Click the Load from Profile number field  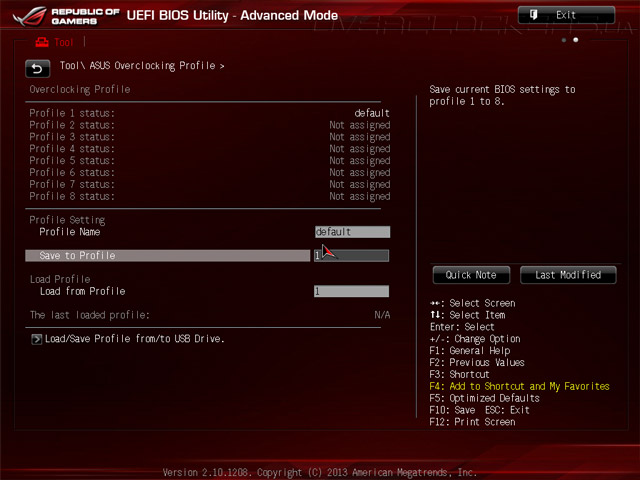click(x=351, y=291)
